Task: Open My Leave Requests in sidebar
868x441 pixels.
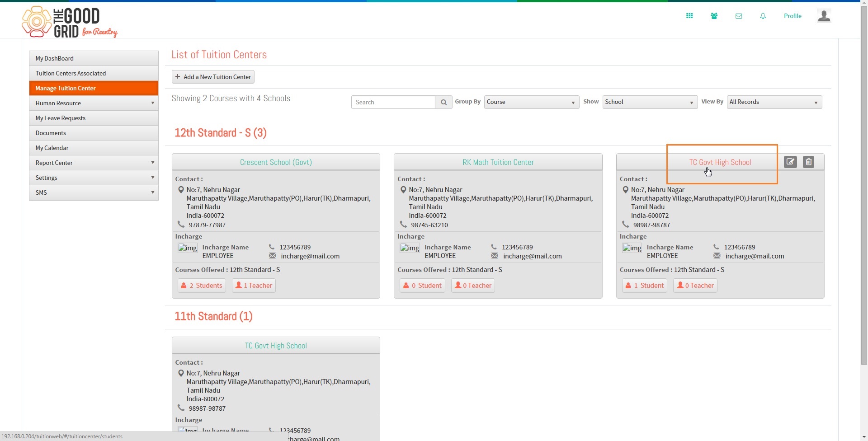Action: coord(94,118)
